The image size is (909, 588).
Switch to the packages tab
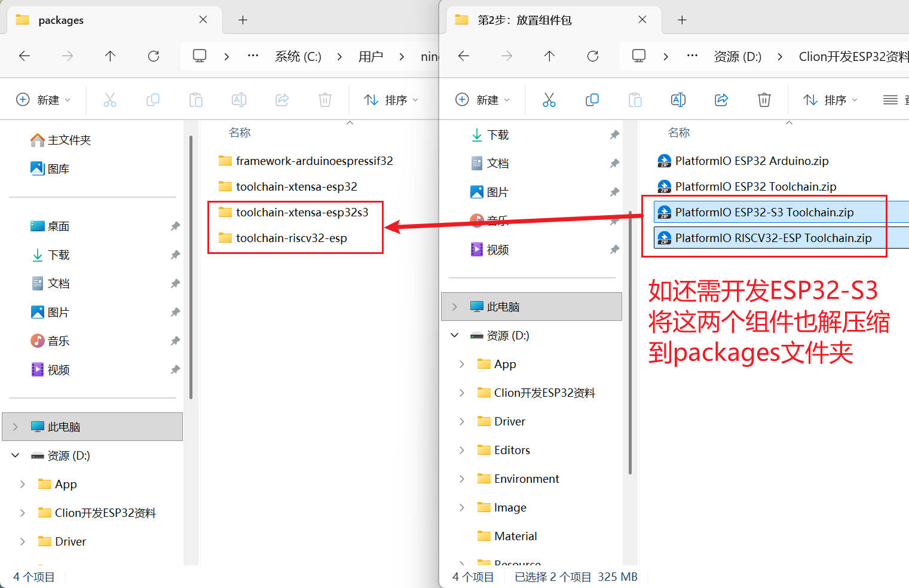63,20
